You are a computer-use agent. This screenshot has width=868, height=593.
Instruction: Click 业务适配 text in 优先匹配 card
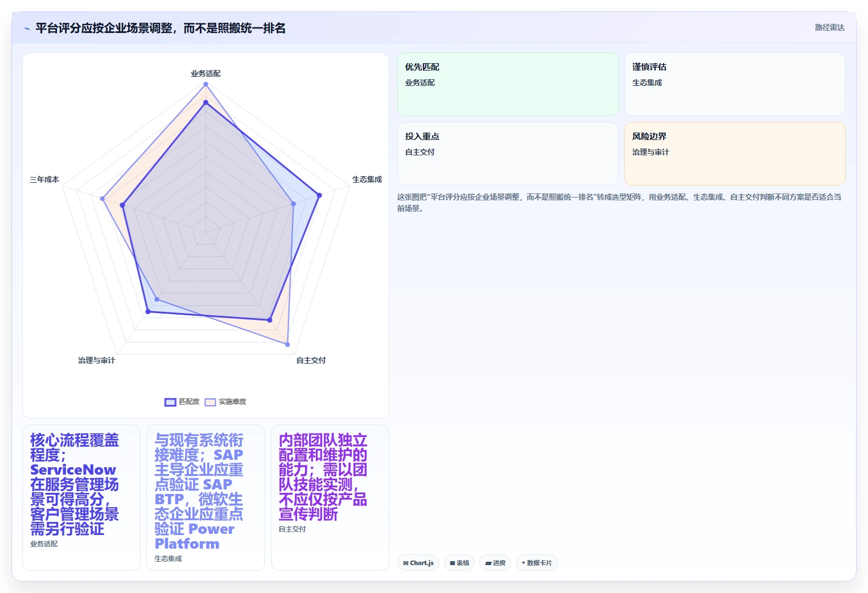(x=420, y=83)
